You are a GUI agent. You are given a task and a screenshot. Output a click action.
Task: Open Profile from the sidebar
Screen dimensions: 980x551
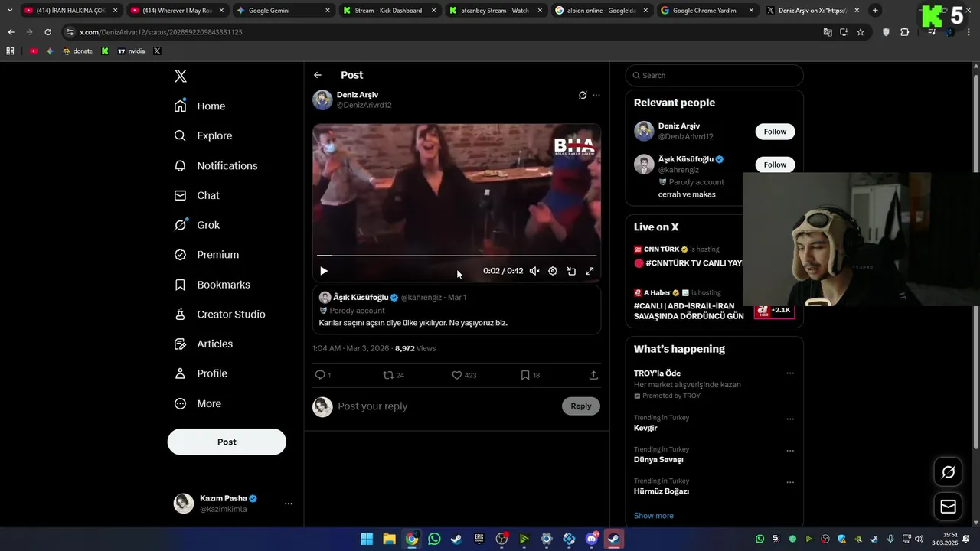[x=201, y=373]
